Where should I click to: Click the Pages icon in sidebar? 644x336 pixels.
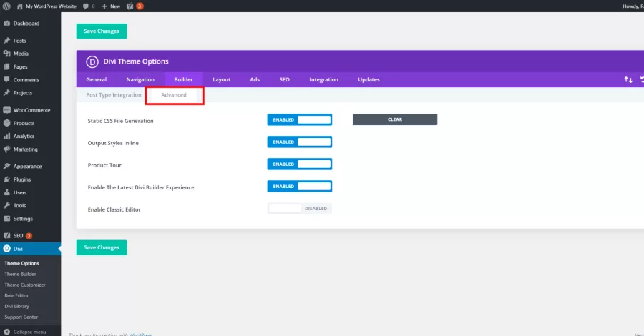point(6,67)
